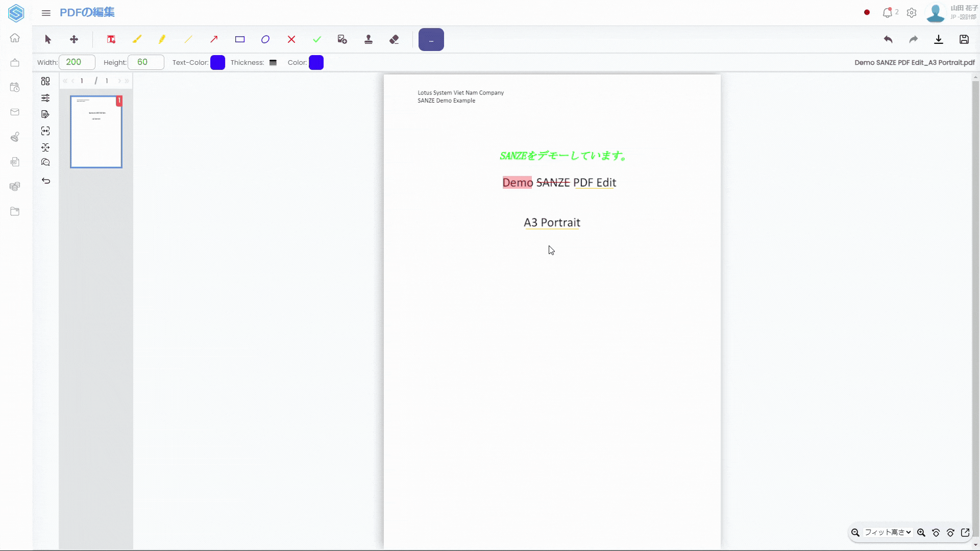Select the page 1 thumbnail
The width and height of the screenshot is (980, 551).
(x=96, y=132)
